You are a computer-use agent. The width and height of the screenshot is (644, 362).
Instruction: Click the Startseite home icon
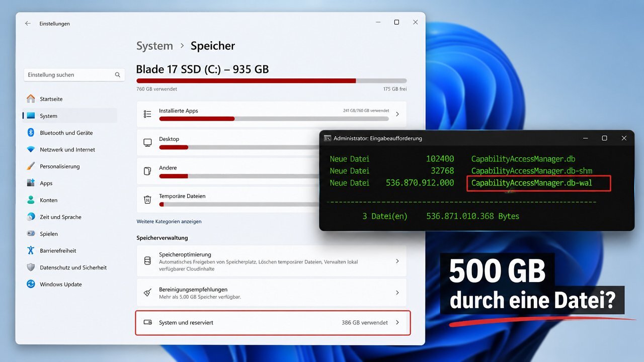pyautogui.click(x=31, y=99)
